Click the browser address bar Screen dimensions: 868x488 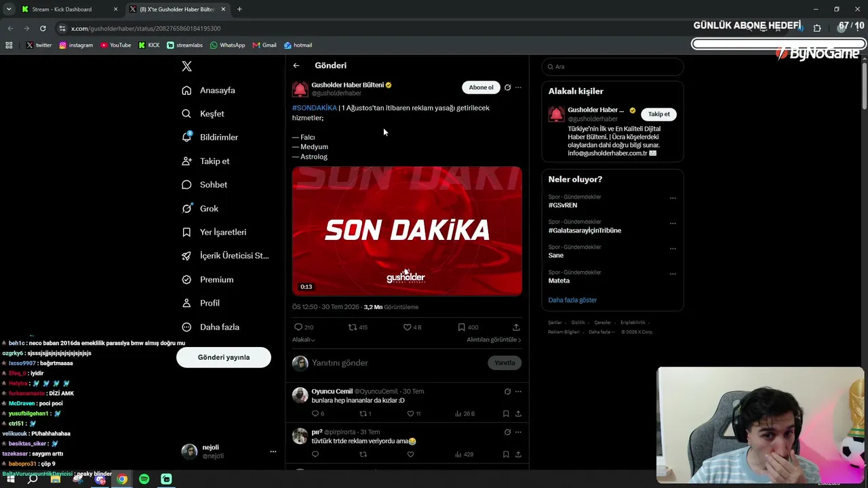coord(380,28)
